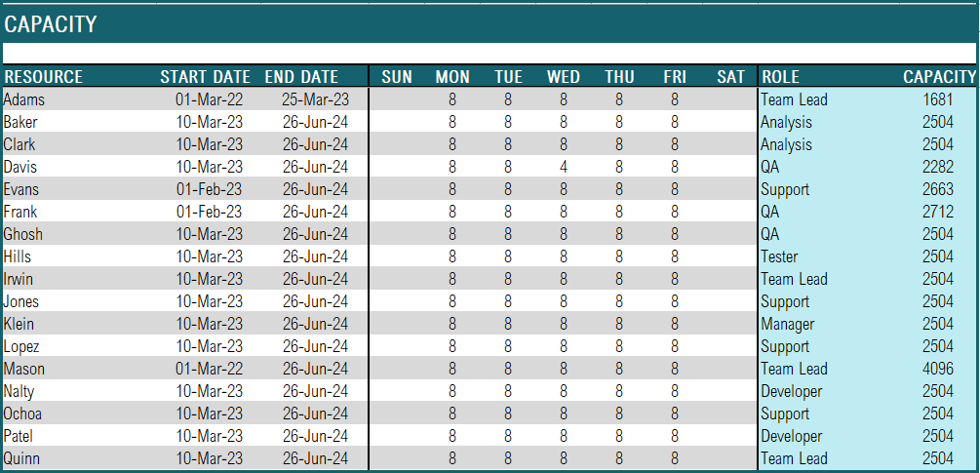The image size is (980, 473).
Task: Click Frank capacity value 2712
Action: 937,212
